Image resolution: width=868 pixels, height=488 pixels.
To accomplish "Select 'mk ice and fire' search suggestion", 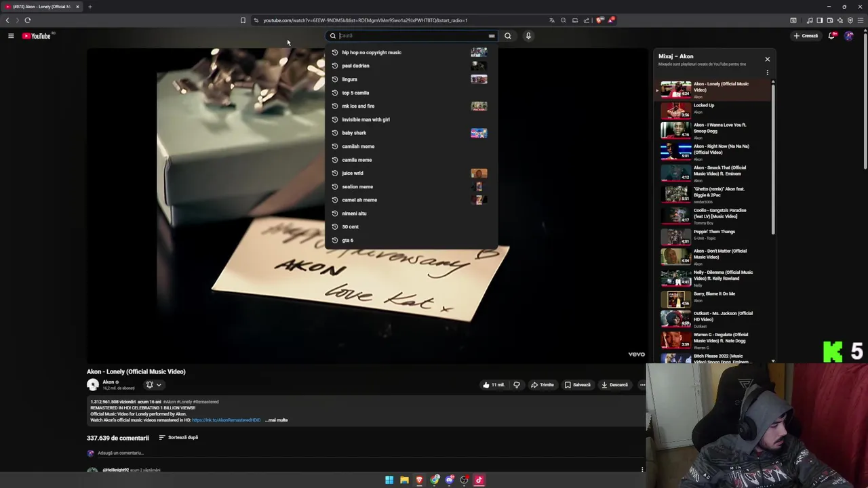I will pyautogui.click(x=412, y=106).
